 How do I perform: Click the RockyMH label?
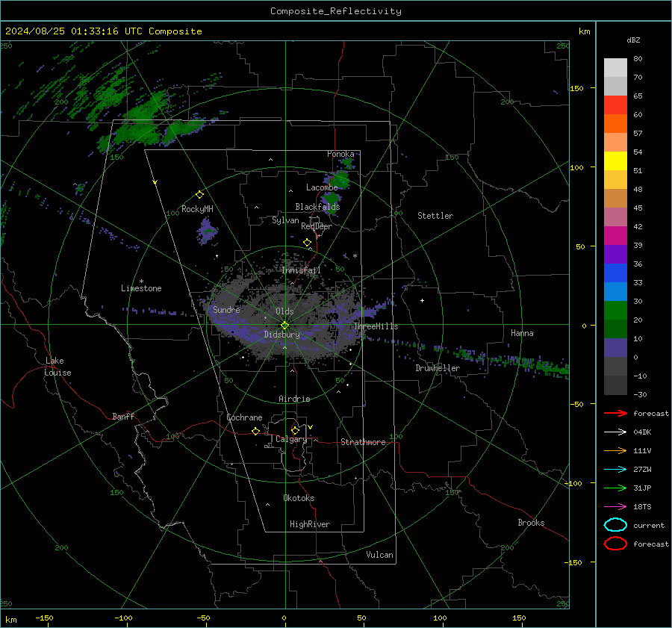click(197, 209)
